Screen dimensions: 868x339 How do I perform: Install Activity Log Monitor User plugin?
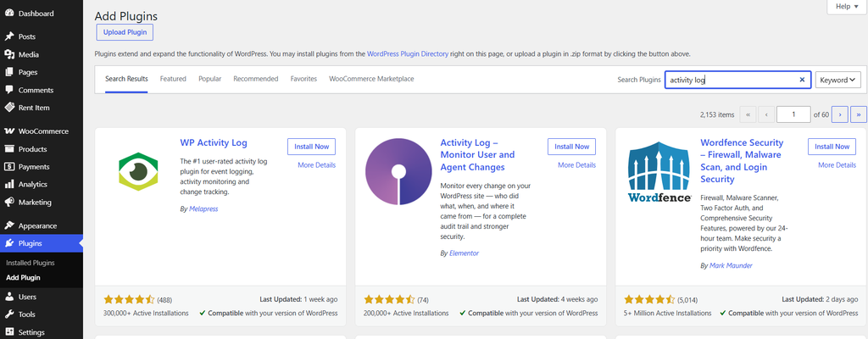click(x=572, y=147)
